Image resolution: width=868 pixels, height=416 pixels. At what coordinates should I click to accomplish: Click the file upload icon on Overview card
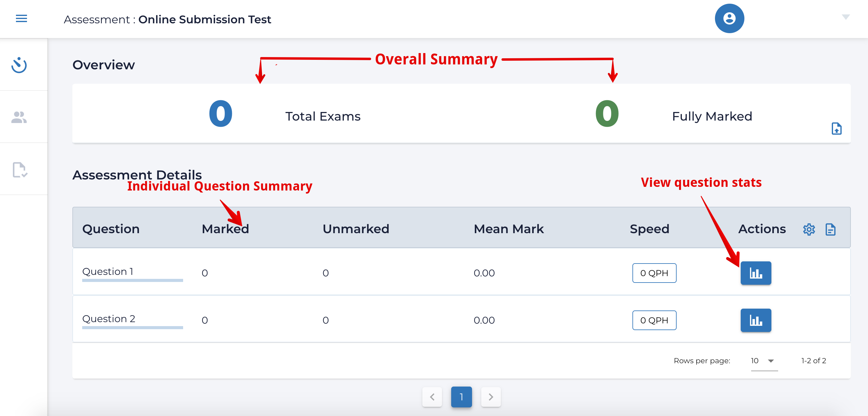pos(837,129)
